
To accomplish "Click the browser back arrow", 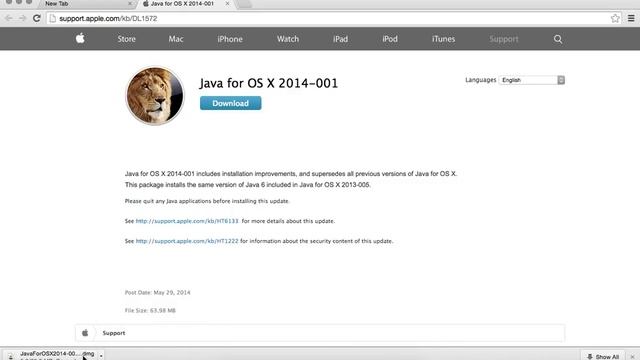I will pyautogui.click(x=9, y=18).
